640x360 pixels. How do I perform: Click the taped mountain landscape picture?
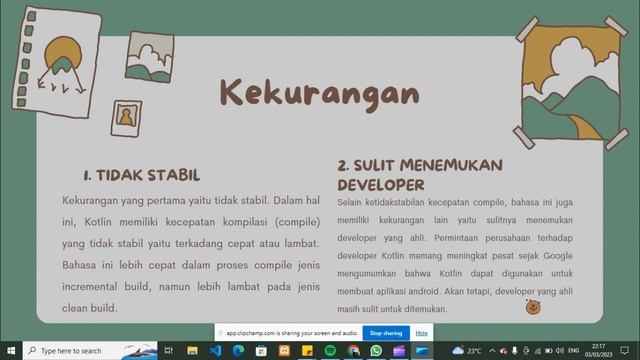(571, 83)
